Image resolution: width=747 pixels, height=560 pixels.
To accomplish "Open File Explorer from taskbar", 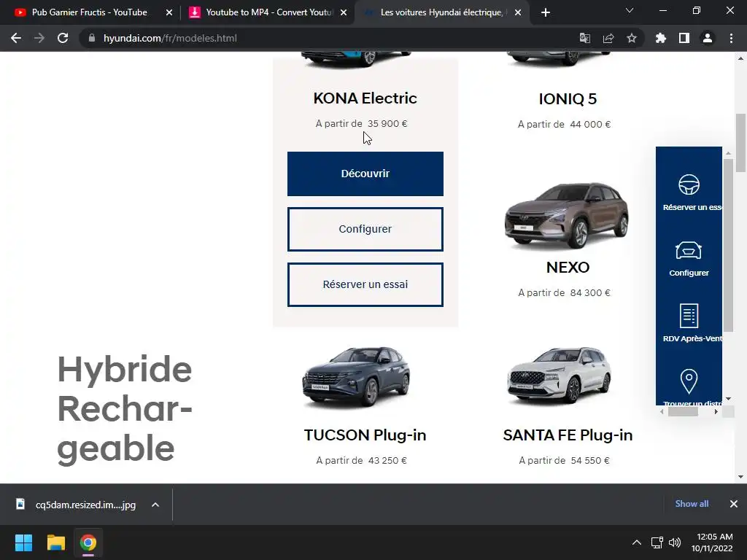I will coord(55,542).
